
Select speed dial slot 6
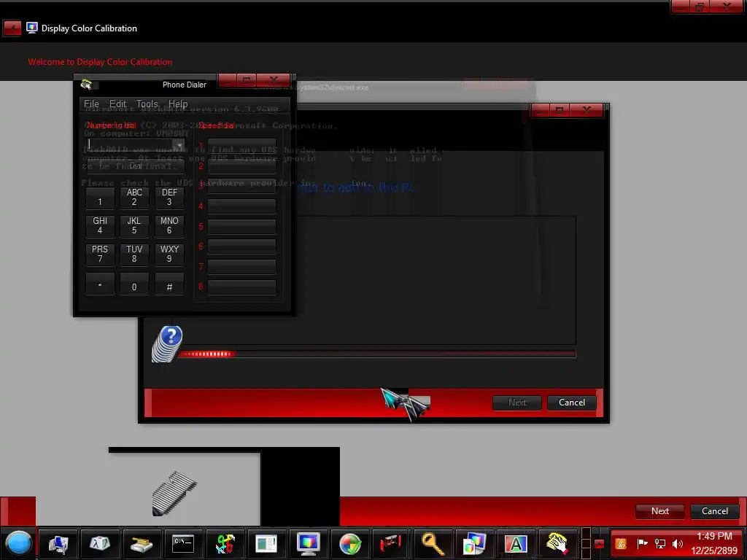click(x=242, y=246)
